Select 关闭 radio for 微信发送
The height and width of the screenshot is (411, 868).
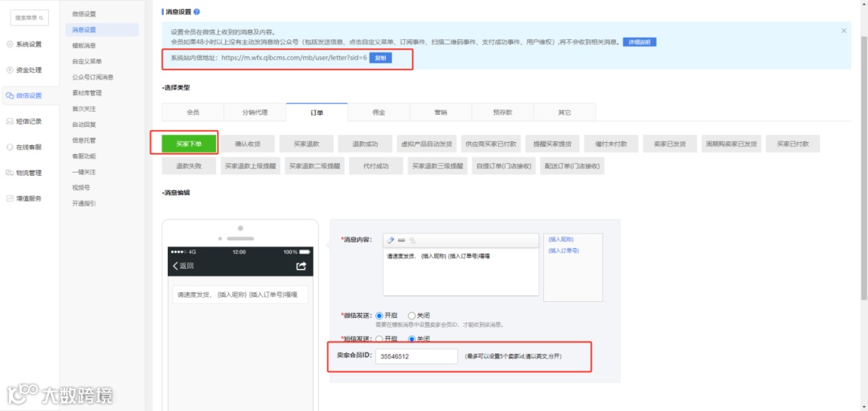click(411, 315)
